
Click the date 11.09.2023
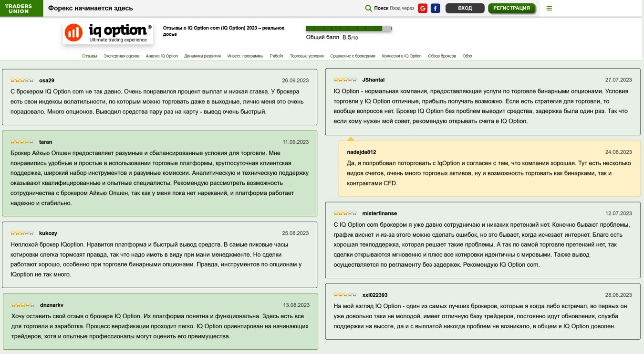[296, 142]
